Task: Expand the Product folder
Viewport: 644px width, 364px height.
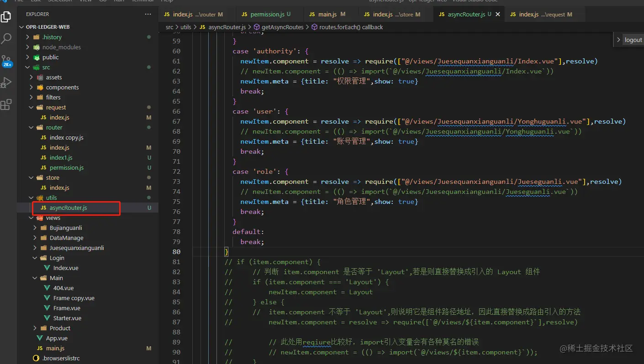Action: tap(35, 328)
